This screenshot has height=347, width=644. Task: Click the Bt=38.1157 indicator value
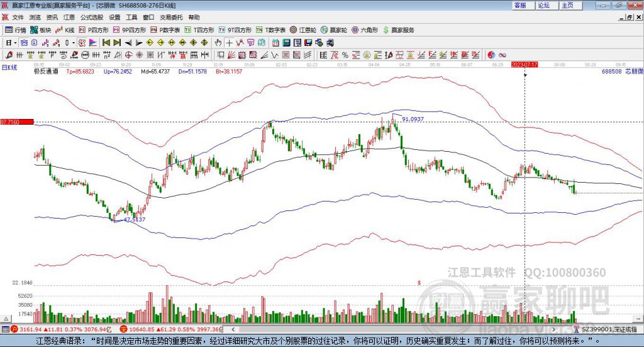click(x=229, y=71)
